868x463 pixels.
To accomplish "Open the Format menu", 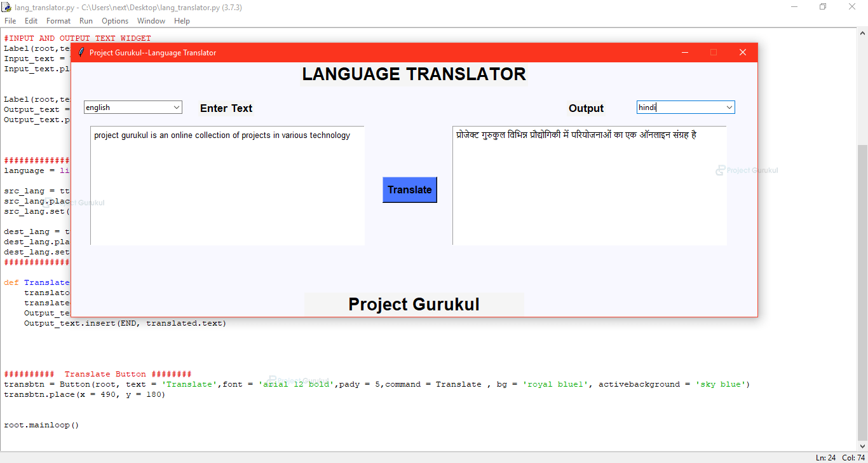I will pyautogui.click(x=58, y=20).
